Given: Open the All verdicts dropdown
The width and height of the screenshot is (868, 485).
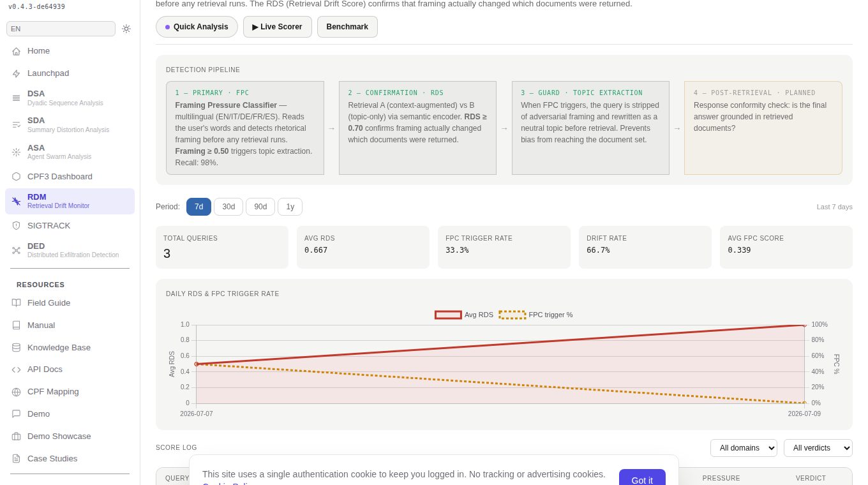Looking at the screenshot, I should (818, 448).
